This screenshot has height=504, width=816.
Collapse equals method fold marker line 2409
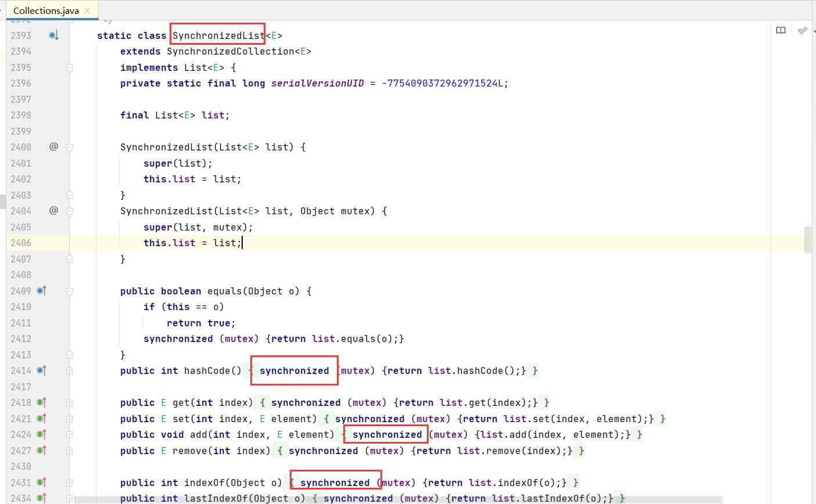pos(69,291)
